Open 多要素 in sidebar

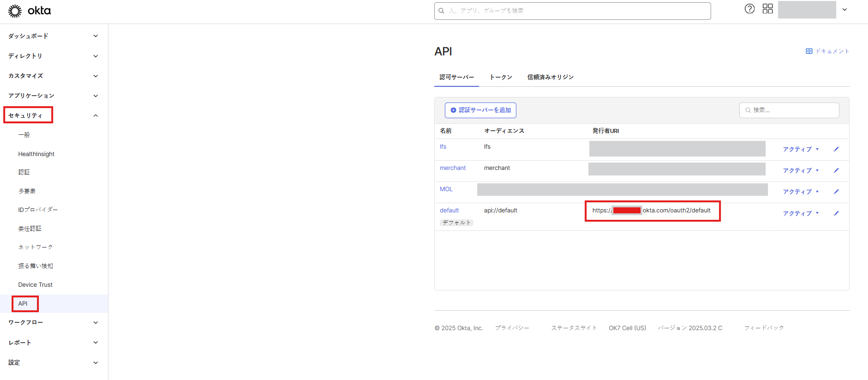point(27,191)
